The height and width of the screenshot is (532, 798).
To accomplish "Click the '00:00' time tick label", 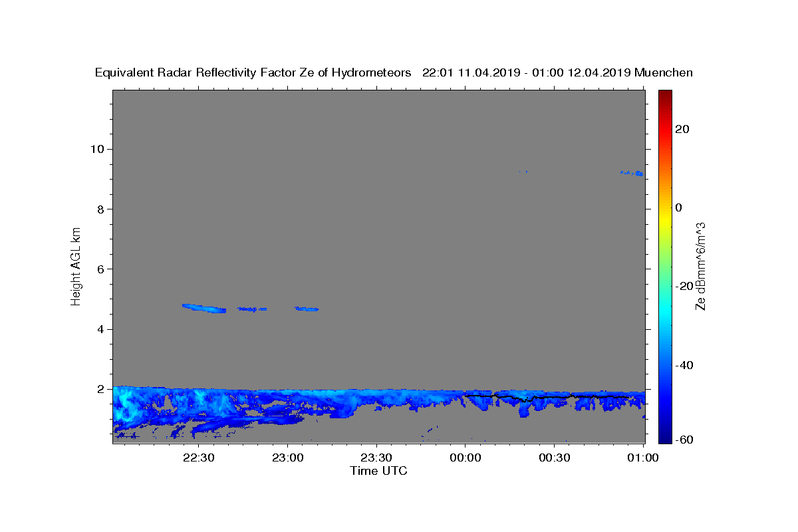I will (465, 458).
